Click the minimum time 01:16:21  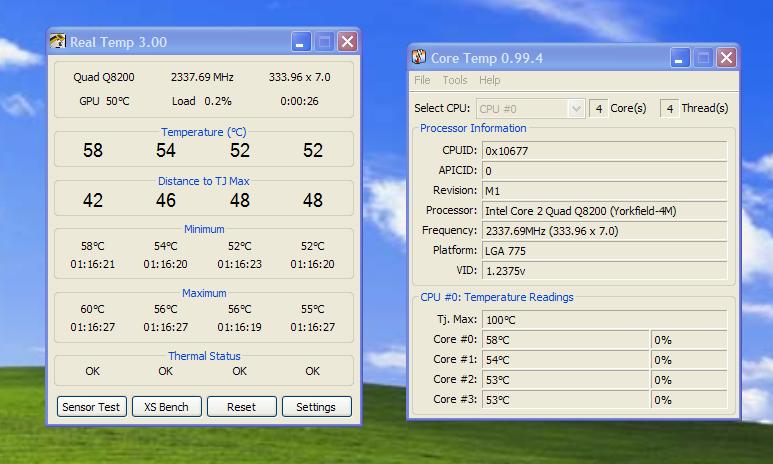pyautogui.click(x=93, y=264)
